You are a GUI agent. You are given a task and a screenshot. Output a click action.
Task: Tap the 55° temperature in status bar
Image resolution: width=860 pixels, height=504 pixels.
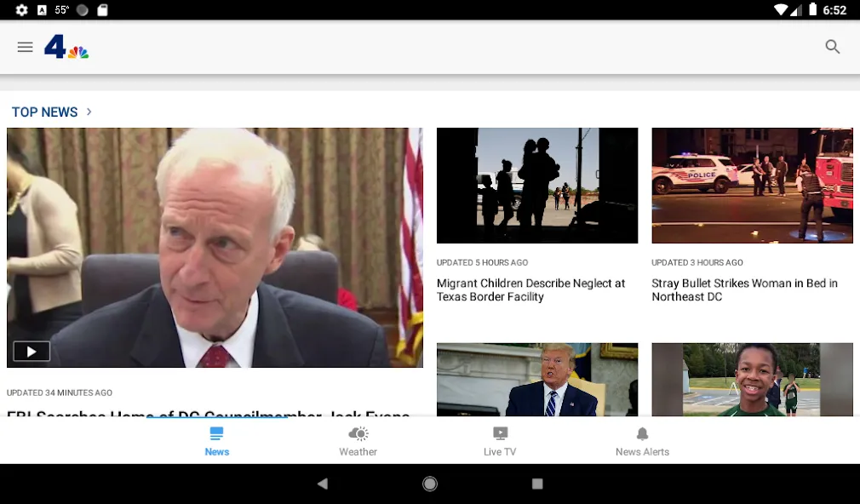click(x=62, y=10)
